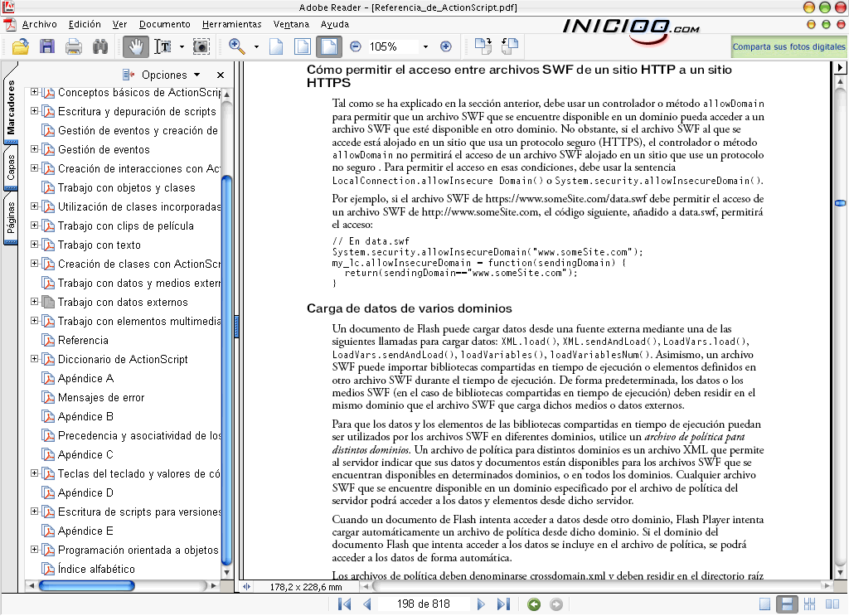Image resolution: width=849 pixels, height=616 pixels.
Task: Go back to the previous view
Action: [534, 604]
